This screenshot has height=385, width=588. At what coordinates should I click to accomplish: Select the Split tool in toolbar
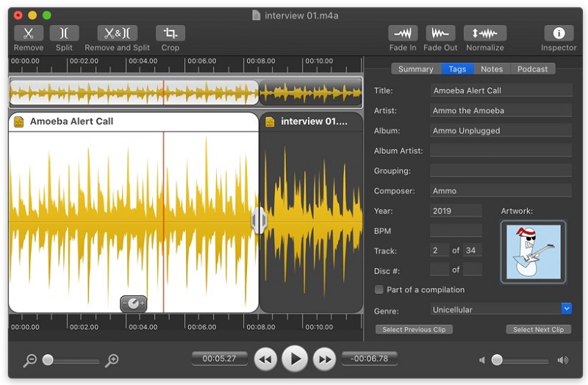pyautogui.click(x=64, y=33)
